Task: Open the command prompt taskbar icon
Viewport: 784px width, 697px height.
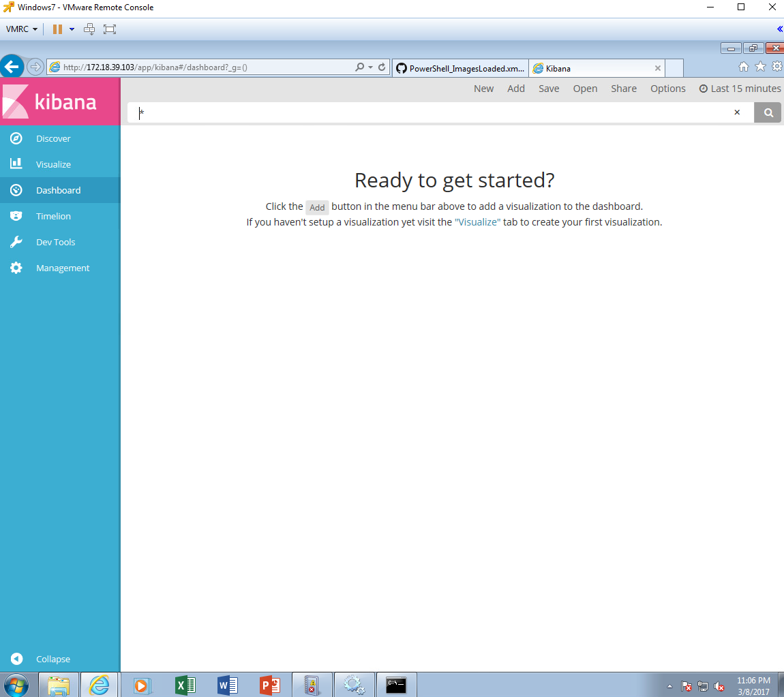Action: pos(396,685)
